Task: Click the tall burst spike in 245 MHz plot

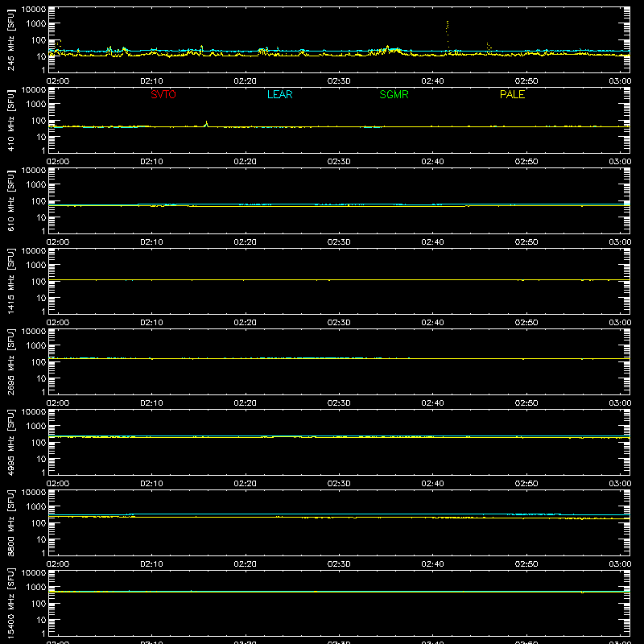Action: point(448,35)
